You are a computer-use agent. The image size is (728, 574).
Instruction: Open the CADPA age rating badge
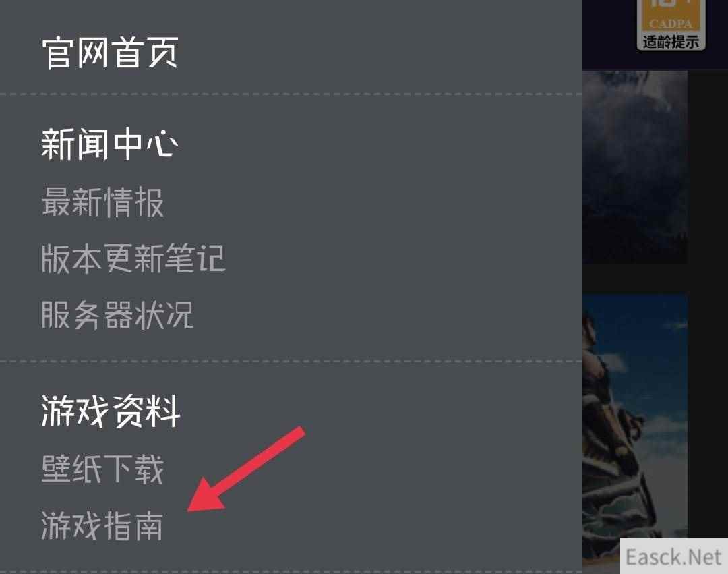tap(671, 24)
